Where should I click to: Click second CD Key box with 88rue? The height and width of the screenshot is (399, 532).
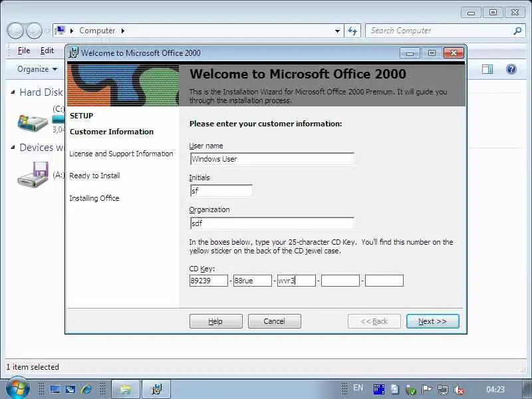(x=253, y=281)
